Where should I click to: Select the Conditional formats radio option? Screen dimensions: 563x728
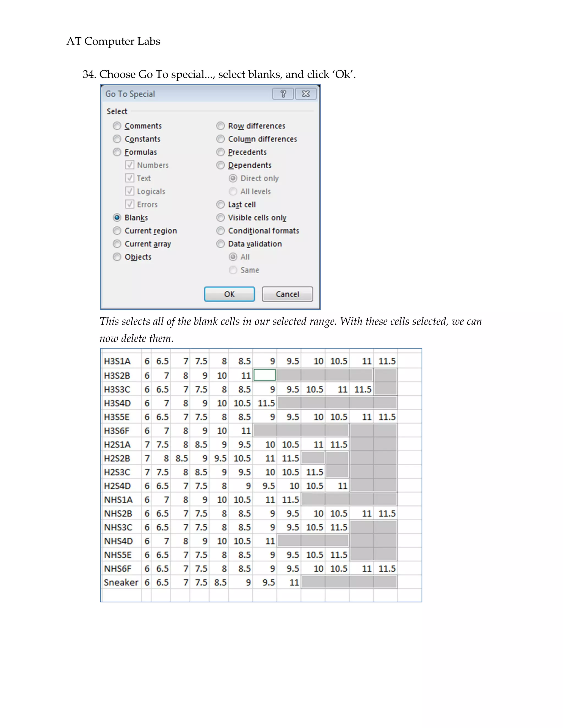click(x=220, y=231)
